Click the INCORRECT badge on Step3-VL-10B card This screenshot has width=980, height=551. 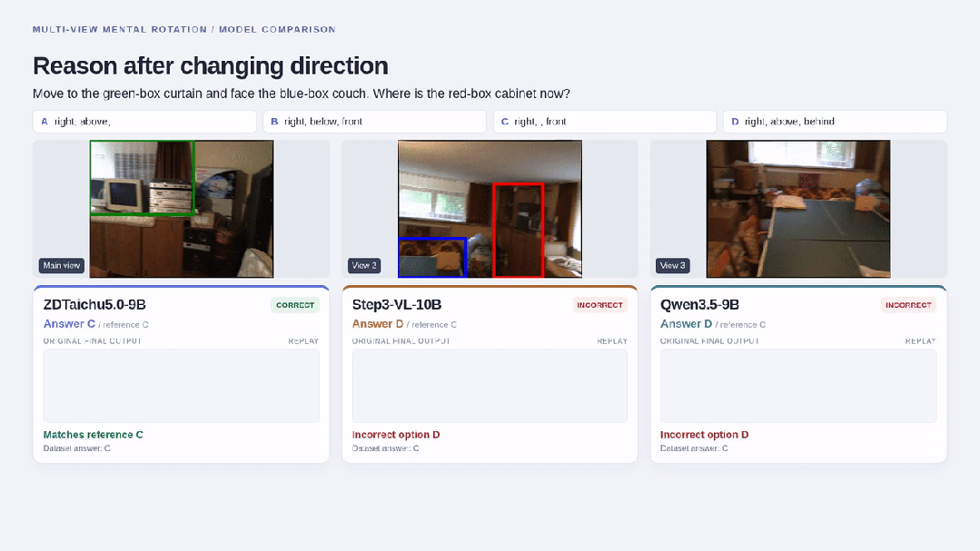pyautogui.click(x=600, y=305)
